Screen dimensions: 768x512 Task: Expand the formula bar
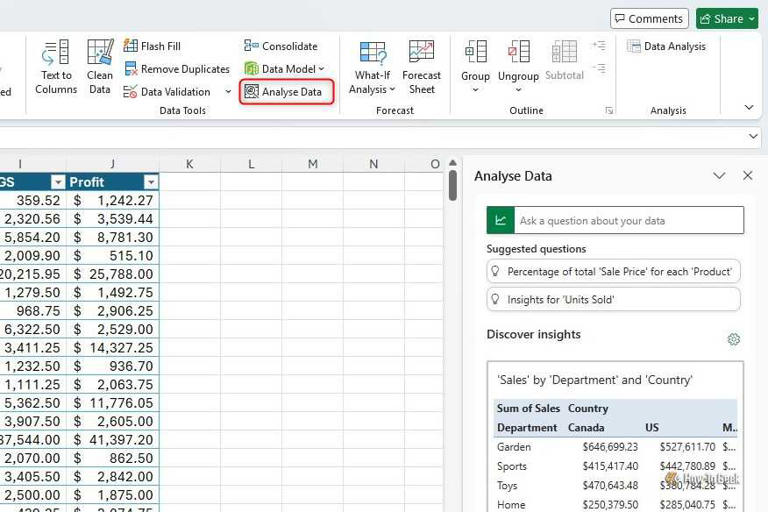pos(753,136)
